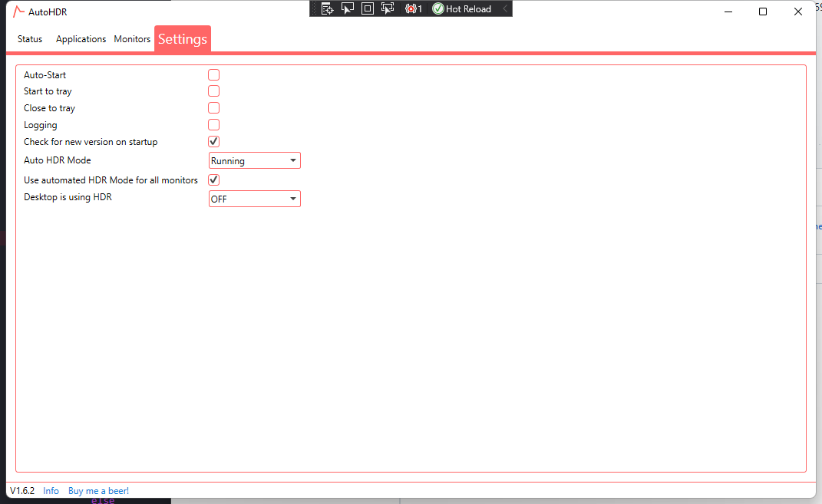The height and width of the screenshot is (504, 822).
Task: Click the Auto-Start label text
Action: pyautogui.click(x=45, y=75)
